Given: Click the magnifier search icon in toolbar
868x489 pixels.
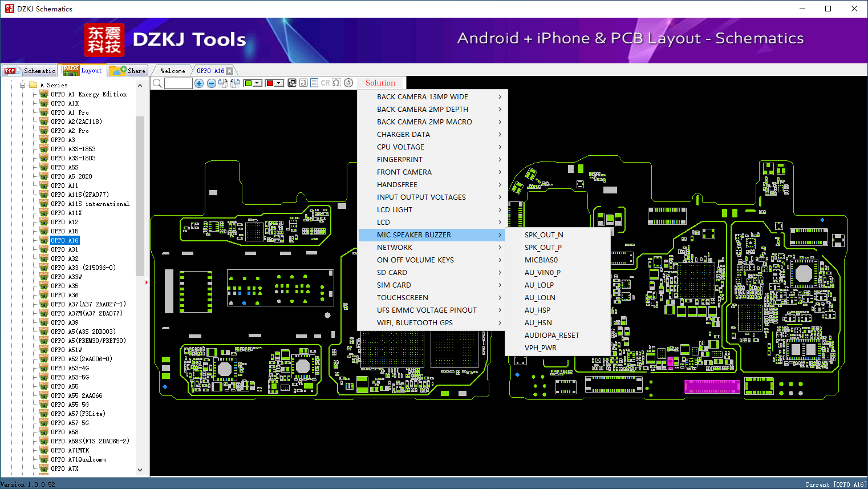Looking at the screenshot, I should point(157,83).
